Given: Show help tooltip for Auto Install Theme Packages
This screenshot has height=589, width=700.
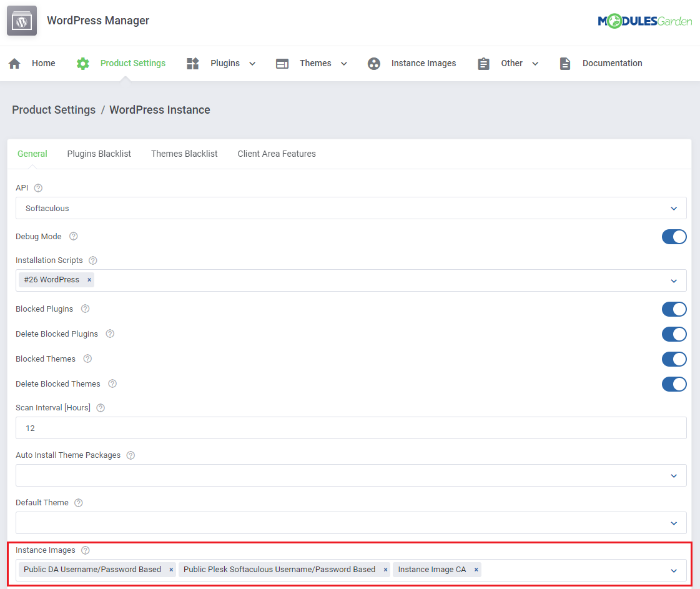Looking at the screenshot, I should pos(131,455).
